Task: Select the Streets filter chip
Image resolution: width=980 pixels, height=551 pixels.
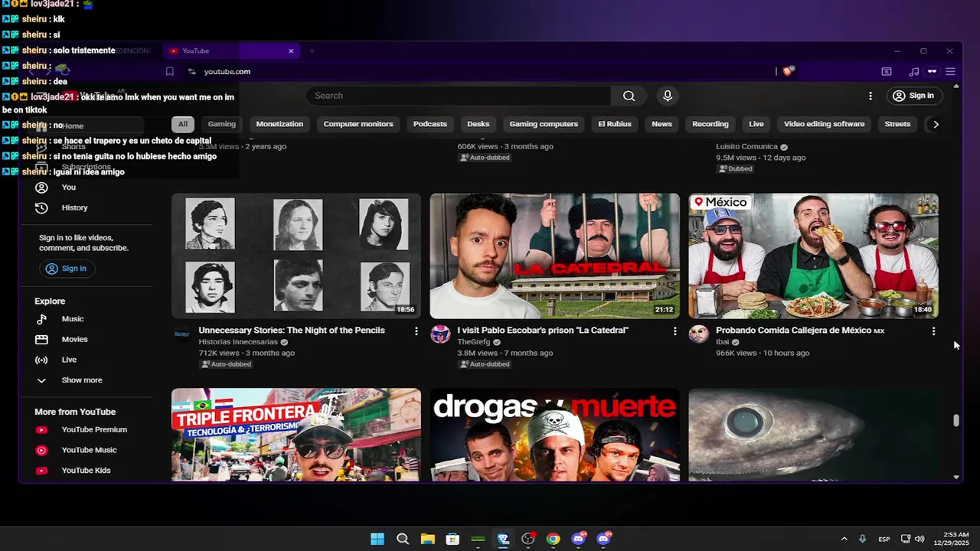Action: pos(897,124)
